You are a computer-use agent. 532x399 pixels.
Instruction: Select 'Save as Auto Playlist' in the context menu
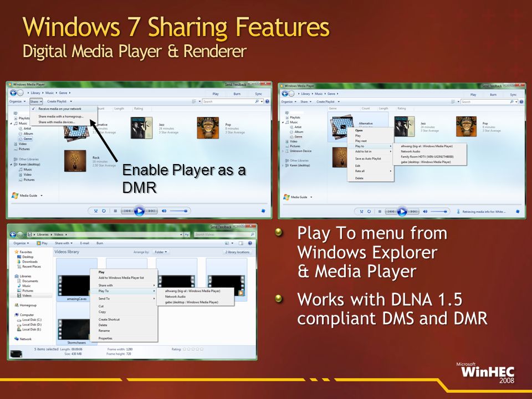(370, 158)
